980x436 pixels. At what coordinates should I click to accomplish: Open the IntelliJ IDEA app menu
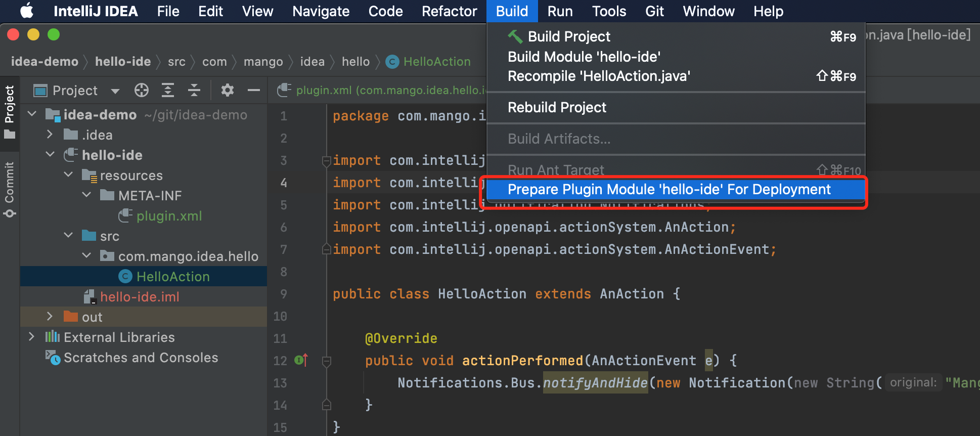point(96,11)
